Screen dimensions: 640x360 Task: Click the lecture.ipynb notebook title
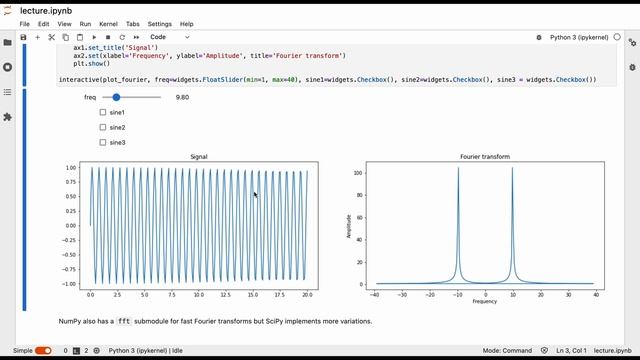click(x=46, y=11)
